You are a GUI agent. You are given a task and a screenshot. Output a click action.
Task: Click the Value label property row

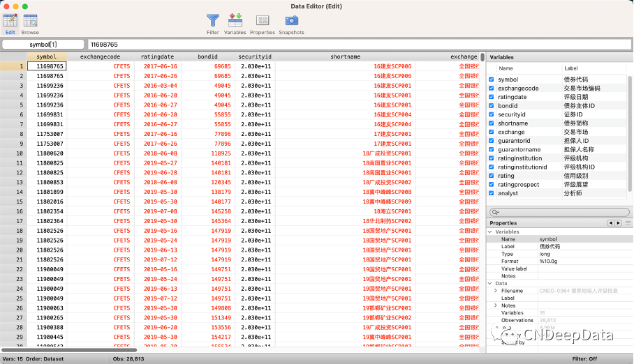pos(559,268)
